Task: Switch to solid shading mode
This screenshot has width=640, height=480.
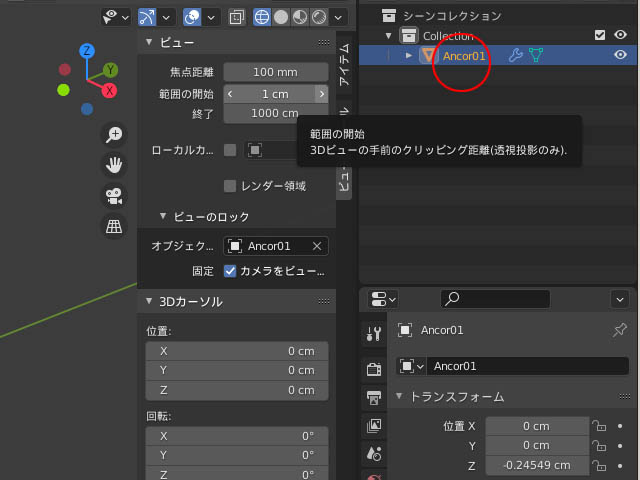Action: (x=281, y=17)
